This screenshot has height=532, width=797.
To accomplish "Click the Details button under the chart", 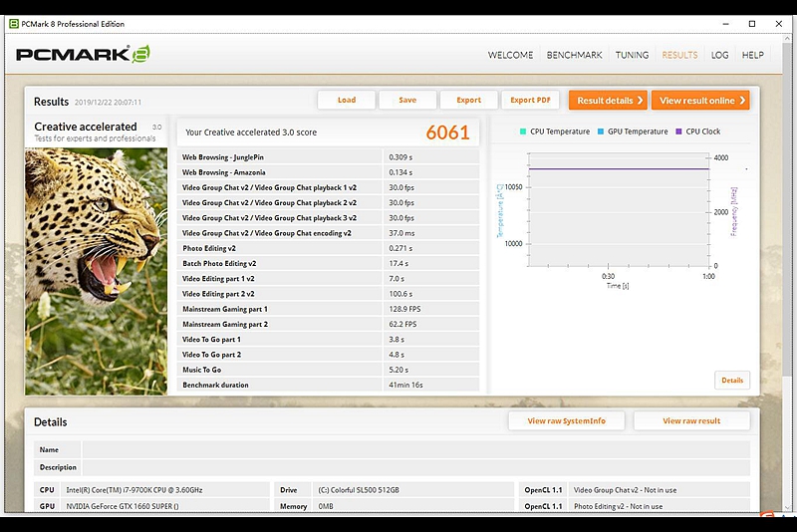I will 732,380.
